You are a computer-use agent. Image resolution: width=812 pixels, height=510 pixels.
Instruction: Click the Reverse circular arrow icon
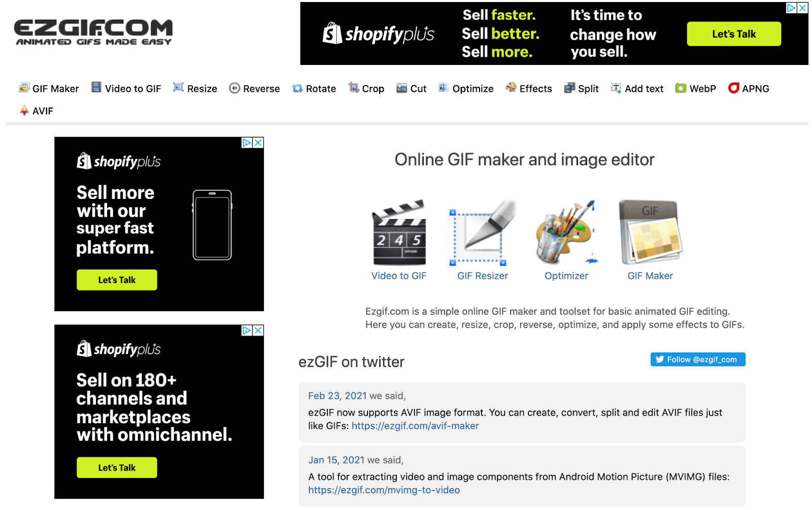tap(234, 88)
